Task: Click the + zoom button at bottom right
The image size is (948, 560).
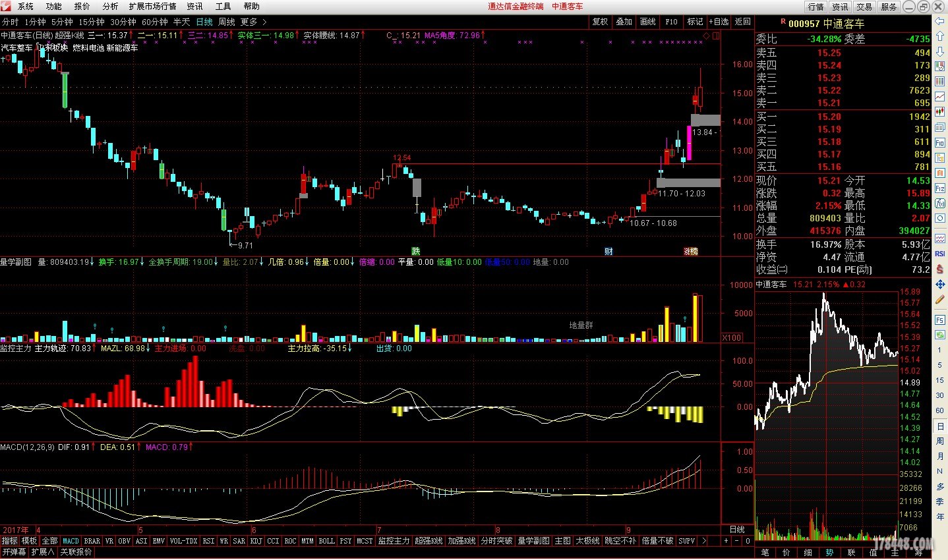Action: coord(726,541)
